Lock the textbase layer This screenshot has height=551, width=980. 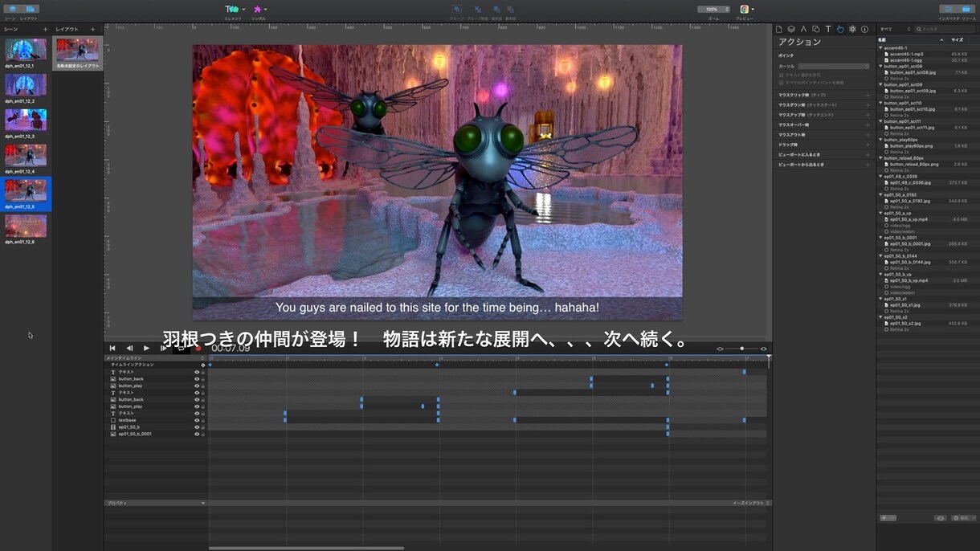tap(203, 420)
